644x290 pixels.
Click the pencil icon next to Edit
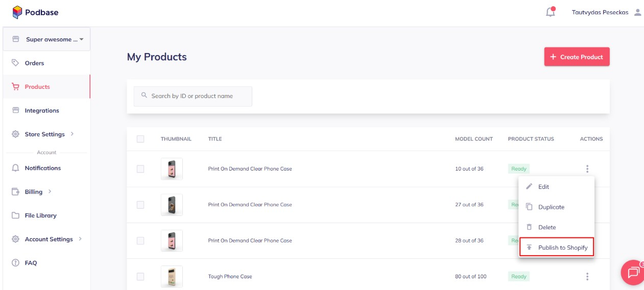tap(529, 186)
